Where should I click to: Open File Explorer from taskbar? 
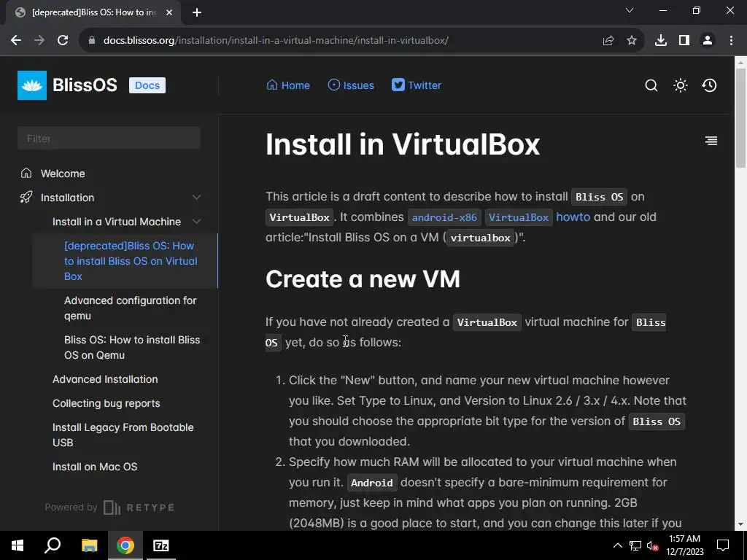pyautogui.click(x=89, y=545)
